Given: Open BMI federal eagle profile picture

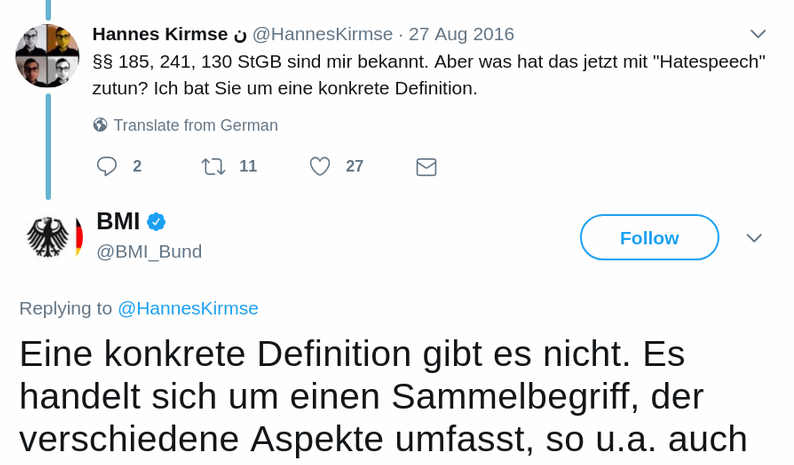Looking at the screenshot, I should click(50, 236).
